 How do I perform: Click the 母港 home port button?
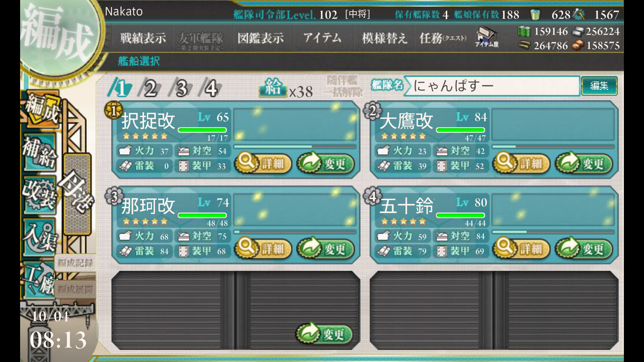point(77,194)
